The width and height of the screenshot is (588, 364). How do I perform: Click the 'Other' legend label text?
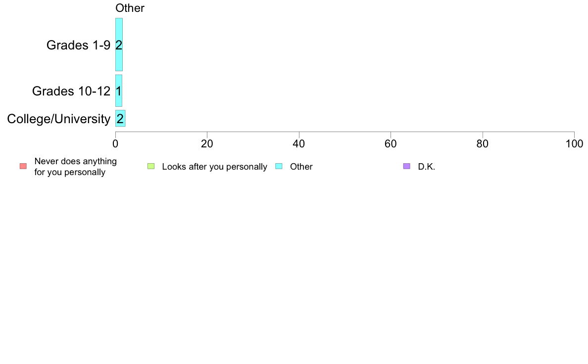pos(301,167)
